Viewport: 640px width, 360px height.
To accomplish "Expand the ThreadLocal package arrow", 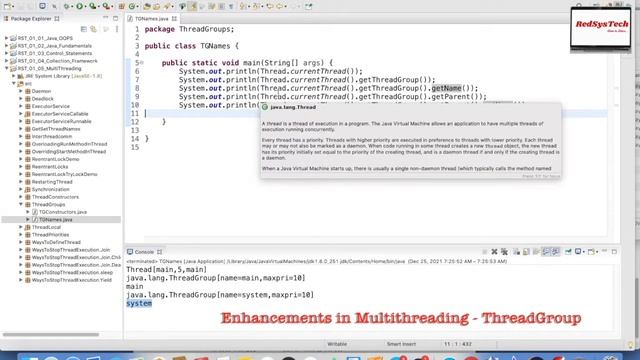I will coord(21,227).
